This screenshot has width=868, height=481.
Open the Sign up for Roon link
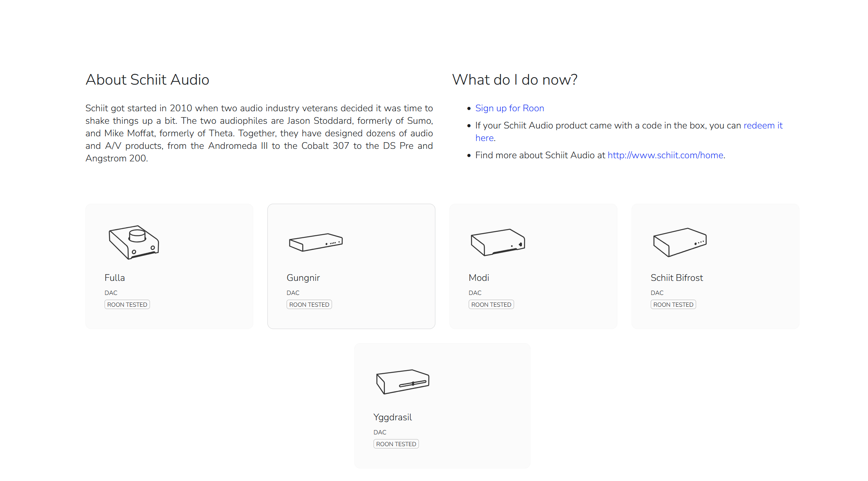[x=509, y=108]
